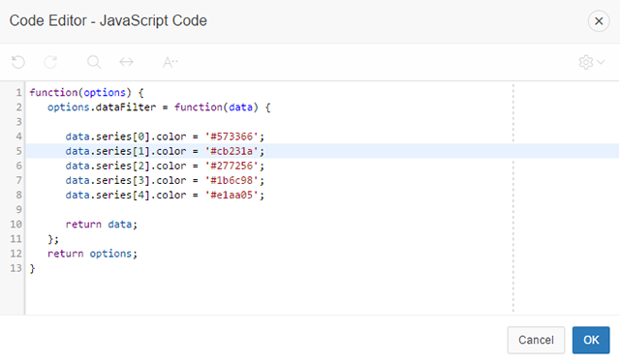This screenshot has width=620, height=364.
Task: Click color value '#1b6c98' on line 7
Action: pos(232,181)
